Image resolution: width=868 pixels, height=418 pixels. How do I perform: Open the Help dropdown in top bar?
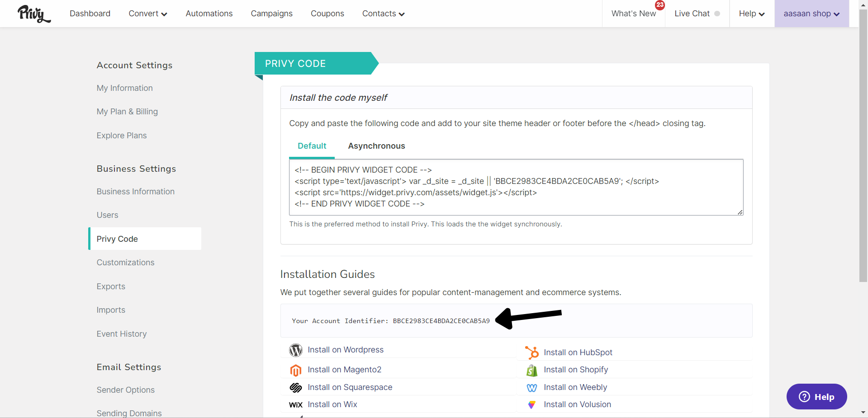point(752,14)
